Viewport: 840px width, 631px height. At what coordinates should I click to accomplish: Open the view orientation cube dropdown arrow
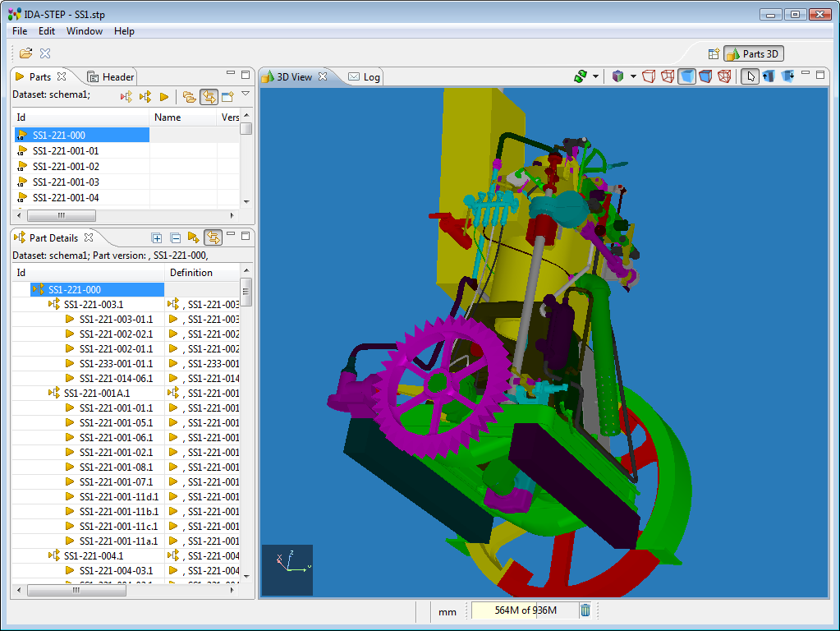coord(633,76)
